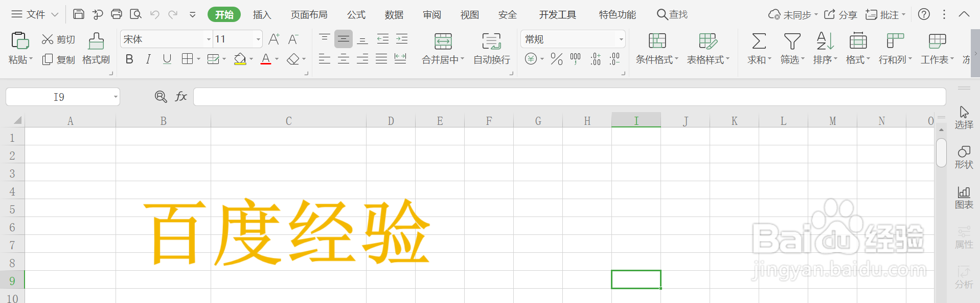980x303 pixels.
Task: Click the Comments (批注) button
Action: click(x=885, y=15)
